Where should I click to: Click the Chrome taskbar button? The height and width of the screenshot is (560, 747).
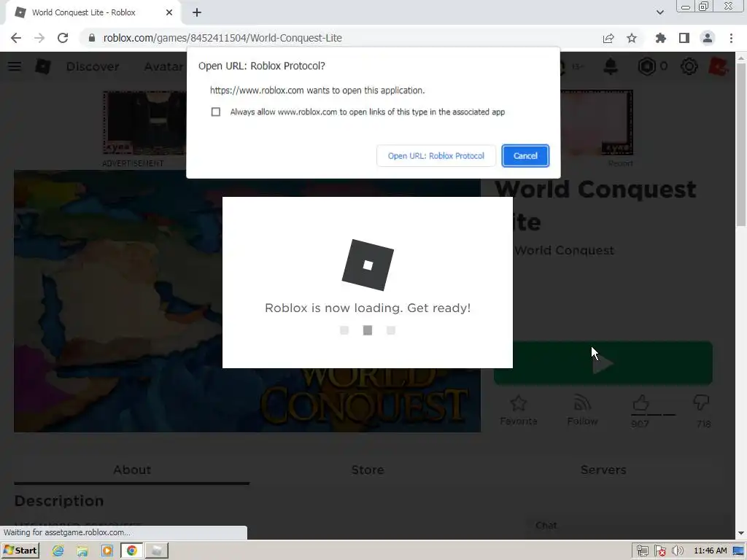click(x=131, y=551)
